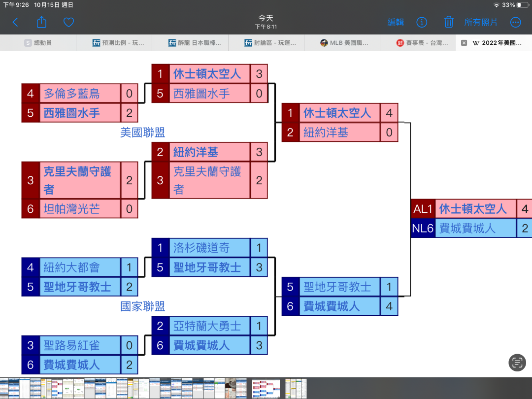
Task: Click the status bar date 10月15日 週日
Action: (54, 5)
